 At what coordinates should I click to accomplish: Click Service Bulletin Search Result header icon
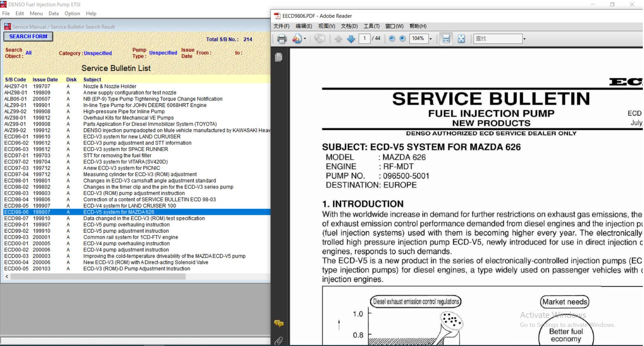(x=7, y=26)
